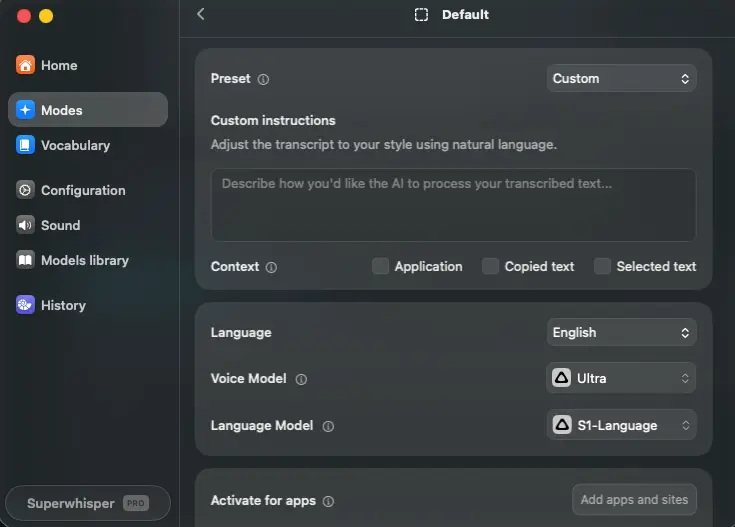Viewport: 735px width, 527px height.
Task: View the History section
Action: tap(88, 305)
